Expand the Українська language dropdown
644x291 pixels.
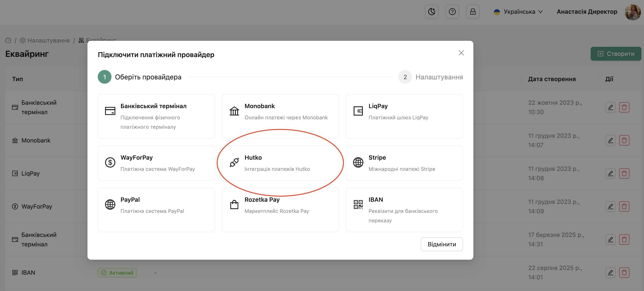point(519,12)
